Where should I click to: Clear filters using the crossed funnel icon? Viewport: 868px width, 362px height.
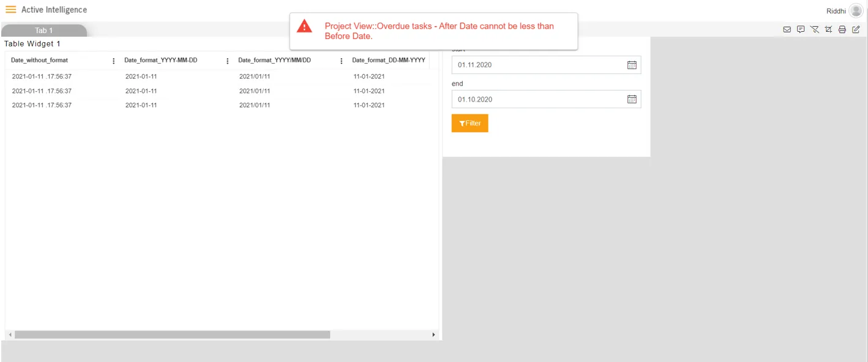[815, 29]
